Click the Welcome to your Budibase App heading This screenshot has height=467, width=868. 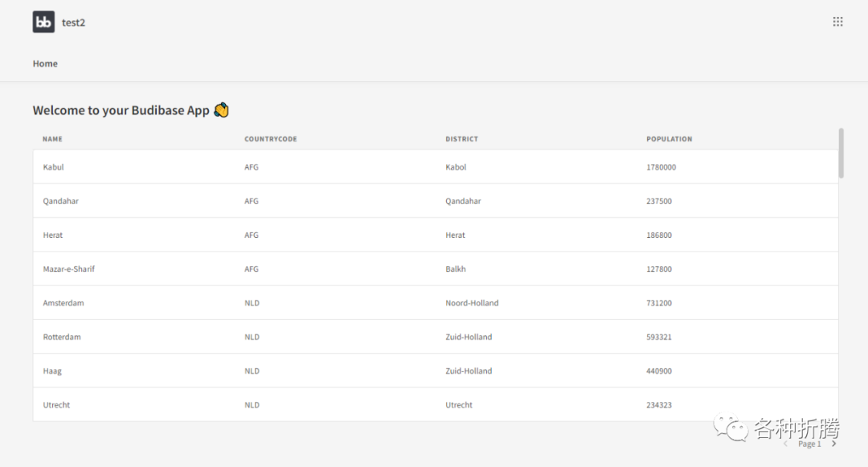131,110
